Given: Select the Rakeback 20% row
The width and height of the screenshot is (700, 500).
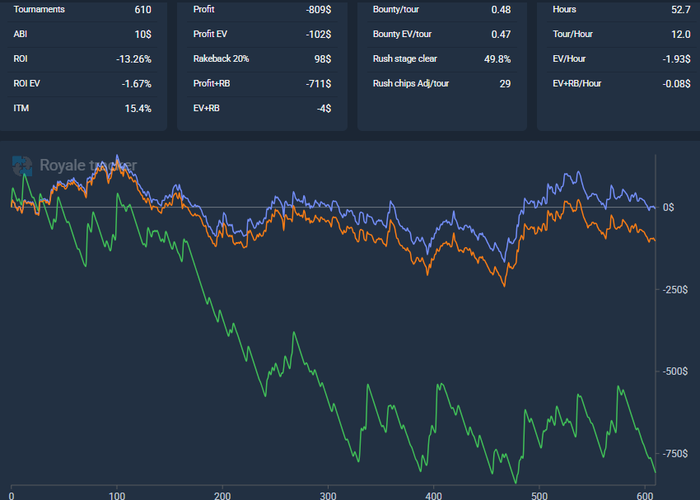Looking at the screenshot, I should coord(262,59).
